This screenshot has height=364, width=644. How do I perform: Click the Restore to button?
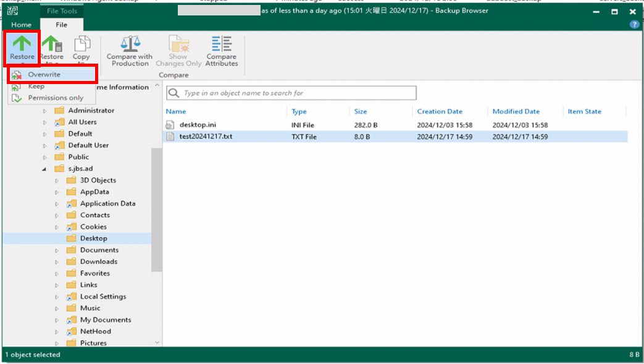coord(52,49)
